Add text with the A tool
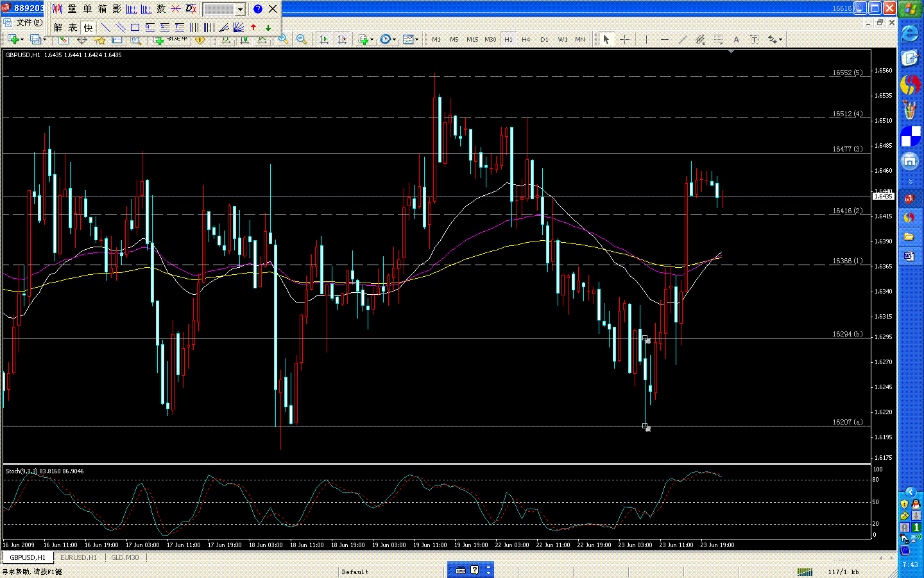924x578 pixels. pyautogui.click(x=736, y=39)
